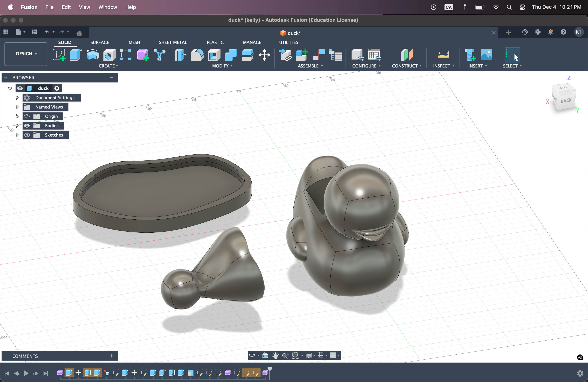Open the CONSTRUCT dropdown menu
The image size is (588, 382).
click(406, 66)
